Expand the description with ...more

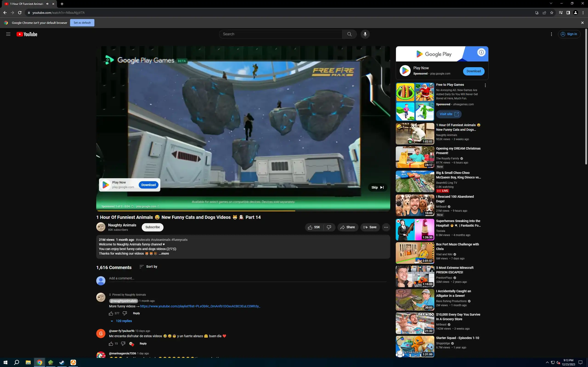[164, 253]
